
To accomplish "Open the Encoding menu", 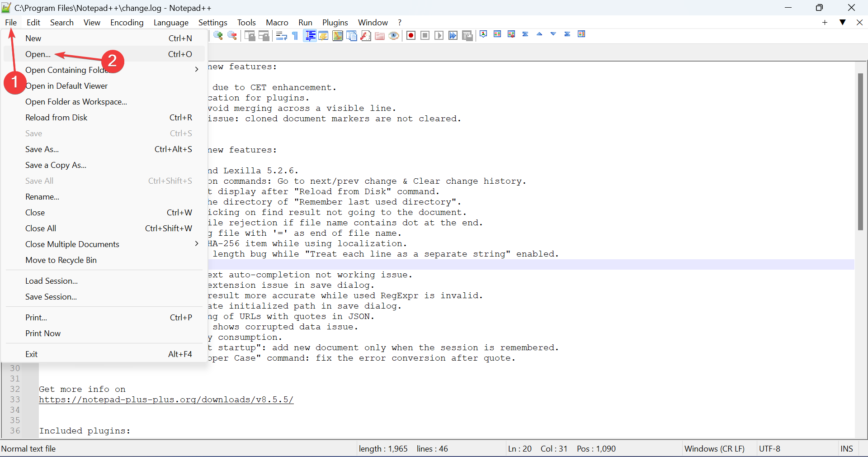I will pos(127,22).
